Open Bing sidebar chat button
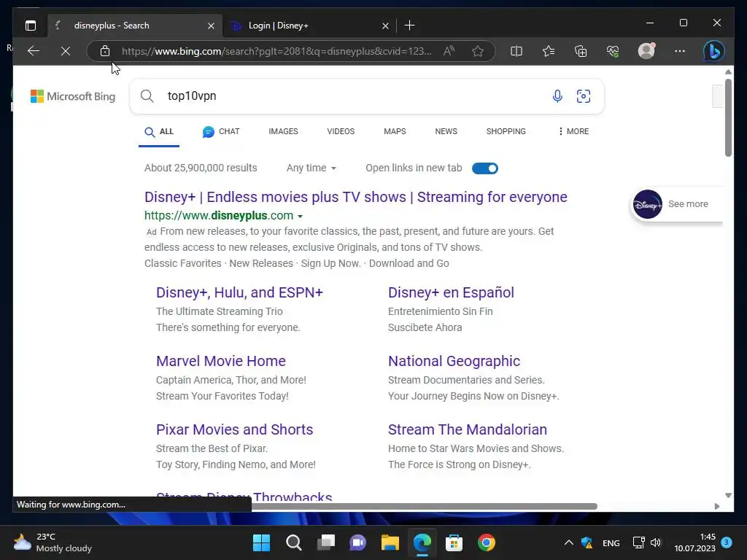Viewport: 747px width, 560px height. point(714,51)
